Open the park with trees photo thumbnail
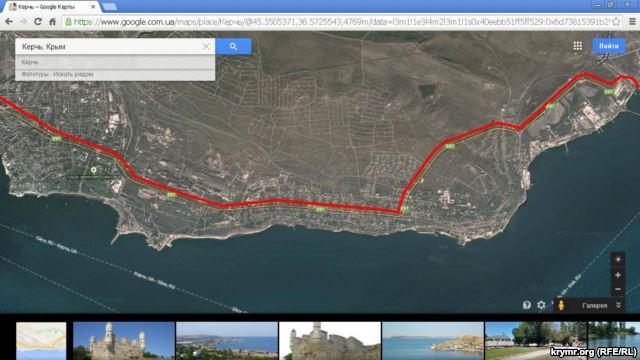The image size is (640, 360). (x=536, y=341)
